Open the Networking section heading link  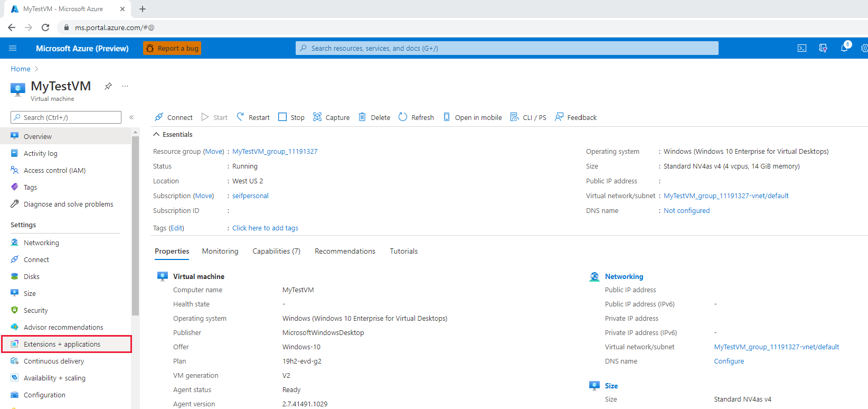point(624,276)
